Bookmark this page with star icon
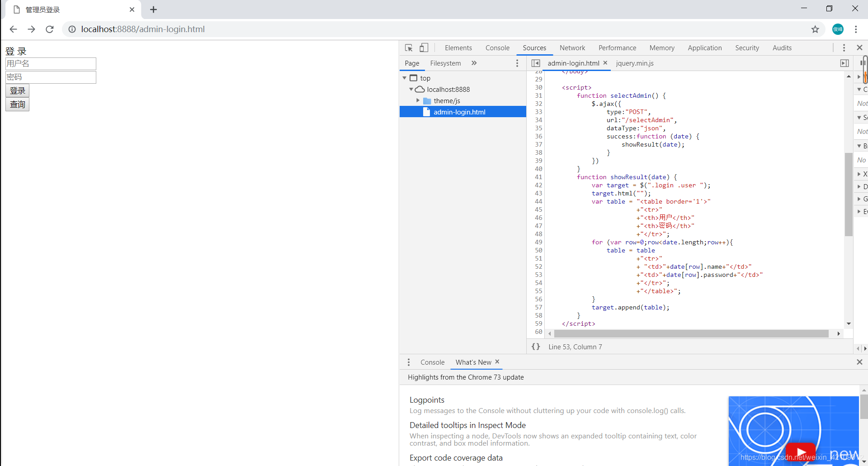 (x=815, y=29)
